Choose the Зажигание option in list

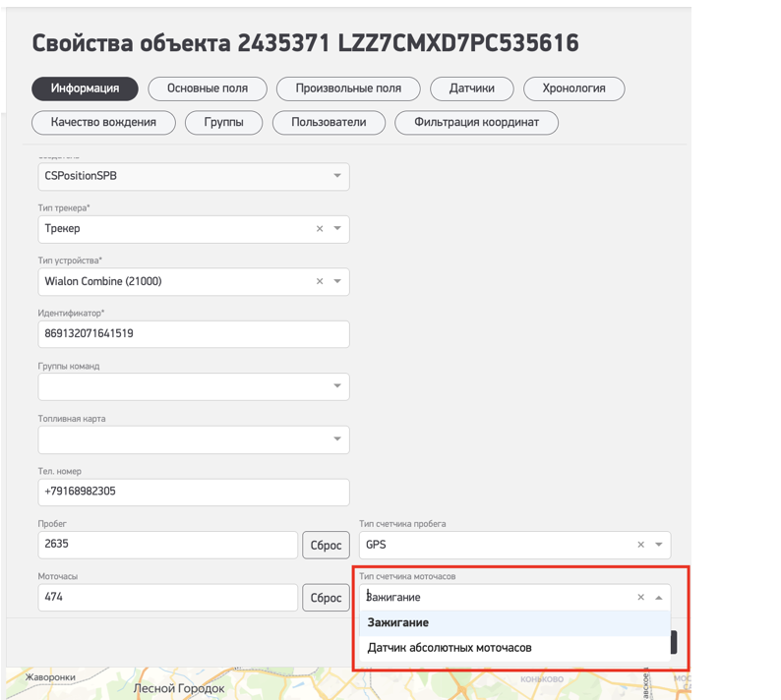(398, 622)
